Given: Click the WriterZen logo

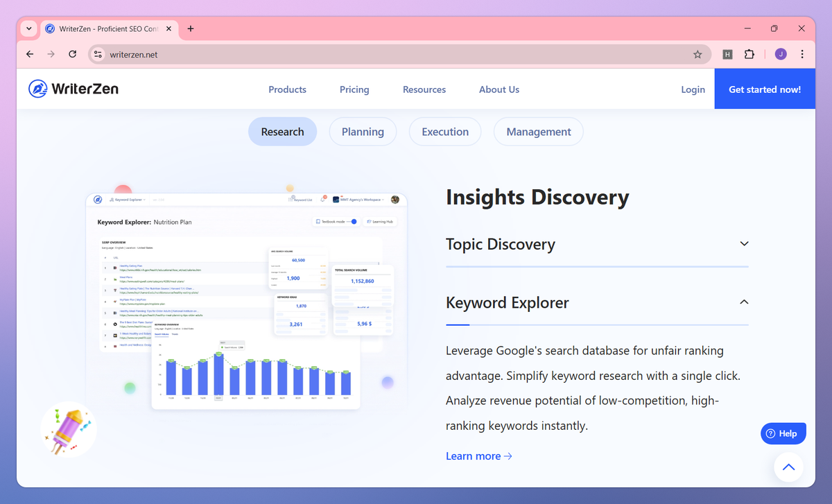Looking at the screenshot, I should coord(73,89).
